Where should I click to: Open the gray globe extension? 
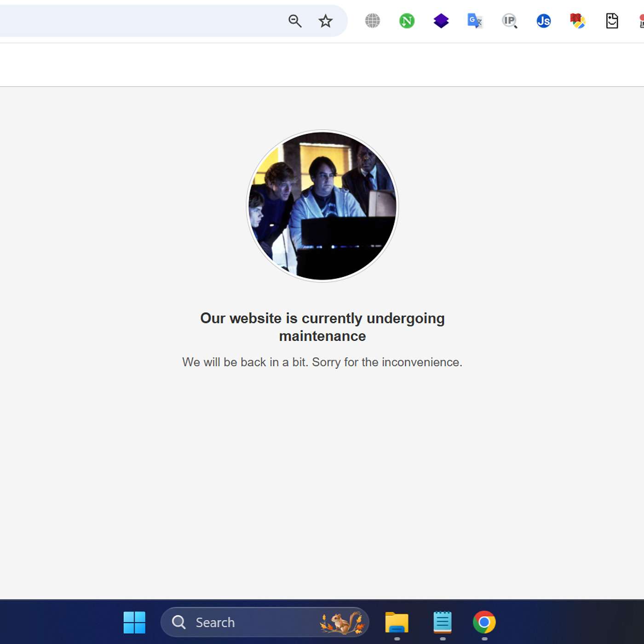(x=373, y=21)
